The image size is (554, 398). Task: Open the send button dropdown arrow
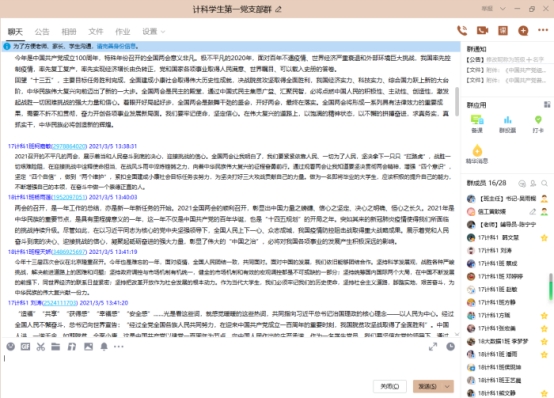[448, 387]
